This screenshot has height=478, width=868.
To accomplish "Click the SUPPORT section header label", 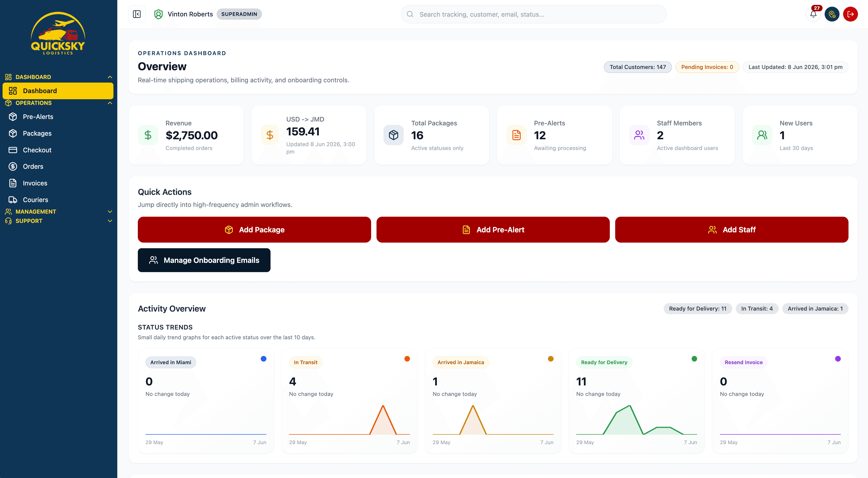I will tap(29, 221).
